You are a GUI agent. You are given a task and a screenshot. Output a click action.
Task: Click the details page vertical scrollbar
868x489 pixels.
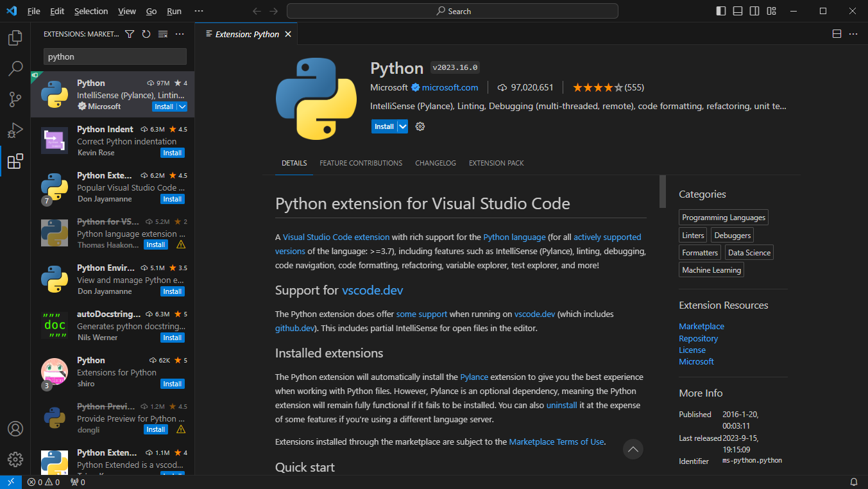[663, 191]
